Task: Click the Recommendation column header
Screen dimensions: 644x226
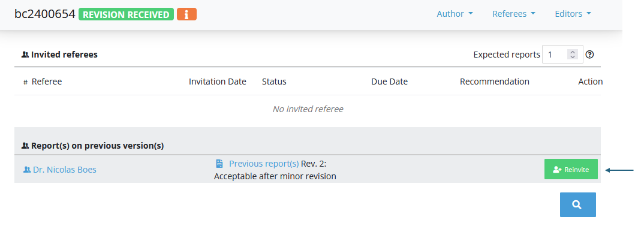Action: pyautogui.click(x=495, y=82)
